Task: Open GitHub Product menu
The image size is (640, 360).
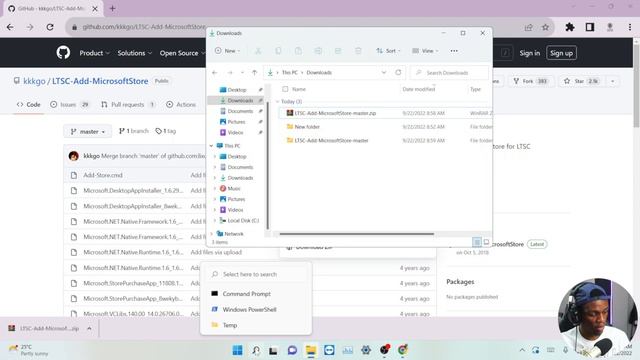Action: pyautogui.click(x=94, y=53)
